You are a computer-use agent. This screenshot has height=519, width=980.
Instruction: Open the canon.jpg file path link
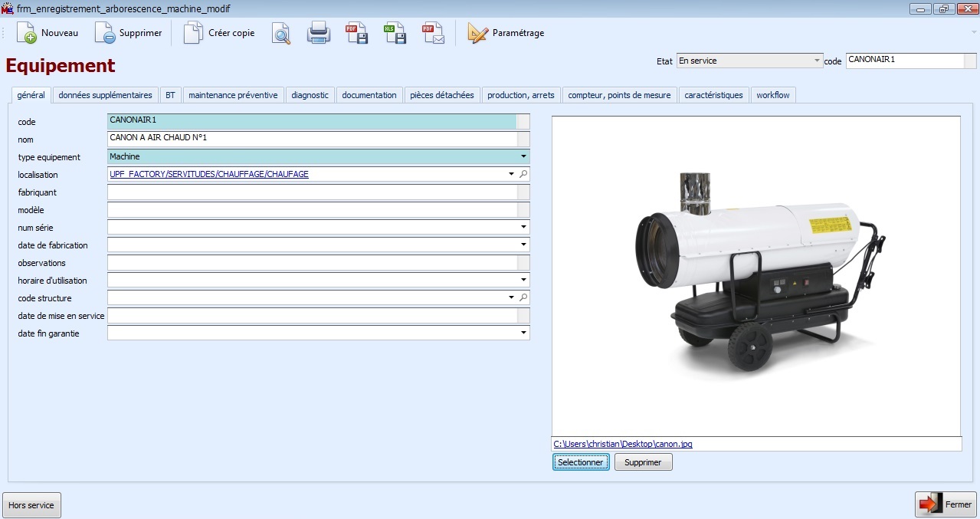(623, 444)
